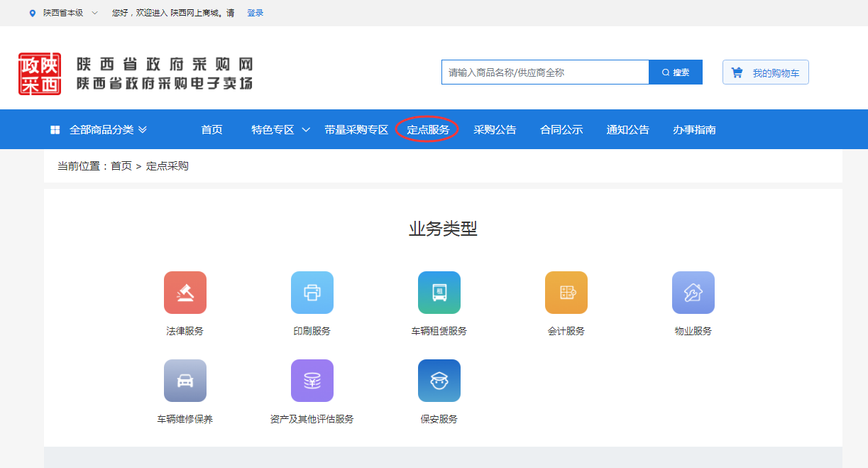Click the 登录 login link
This screenshot has height=468, width=868.
(x=255, y=13)
